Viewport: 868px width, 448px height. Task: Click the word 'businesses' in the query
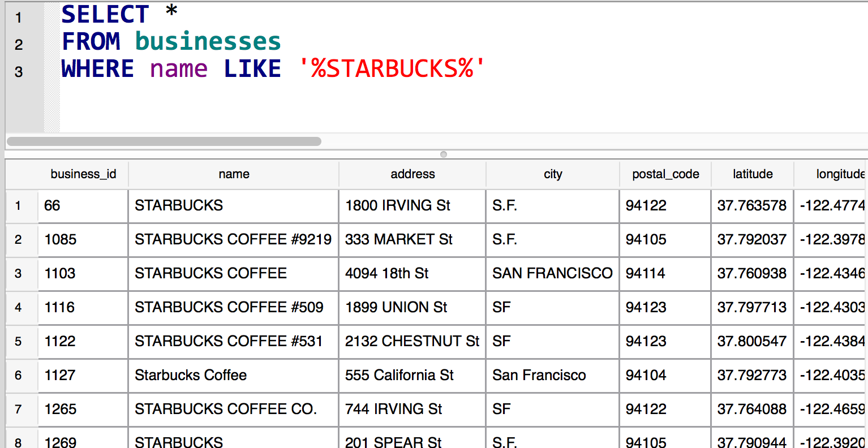pos(208,41)
